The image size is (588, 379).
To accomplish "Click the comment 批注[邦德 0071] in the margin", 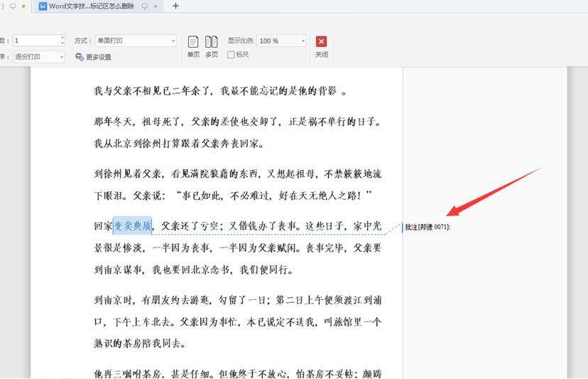I will [x=428, y=227].
